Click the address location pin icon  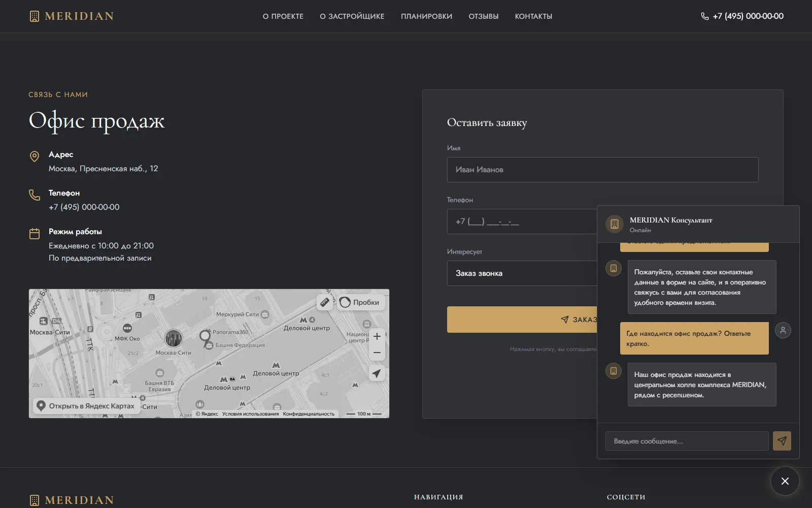[35, 156]
